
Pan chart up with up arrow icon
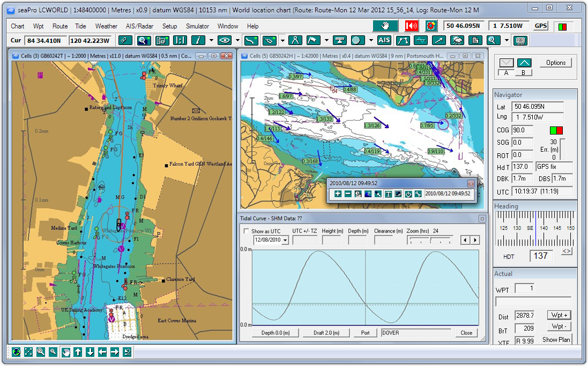[78, 352]
